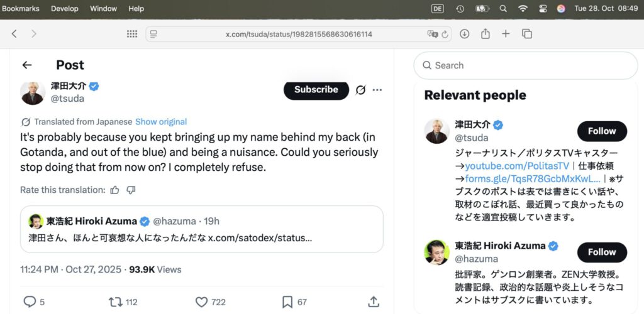Open Safari downloads icon in toolbar

(465, 34)
